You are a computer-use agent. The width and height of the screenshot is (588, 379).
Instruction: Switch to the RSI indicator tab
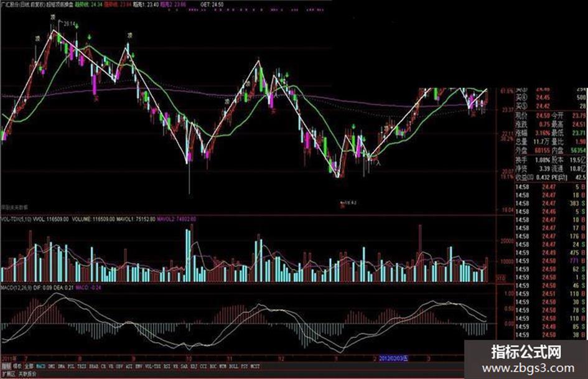pyautogui.click(x=166, y=366)
